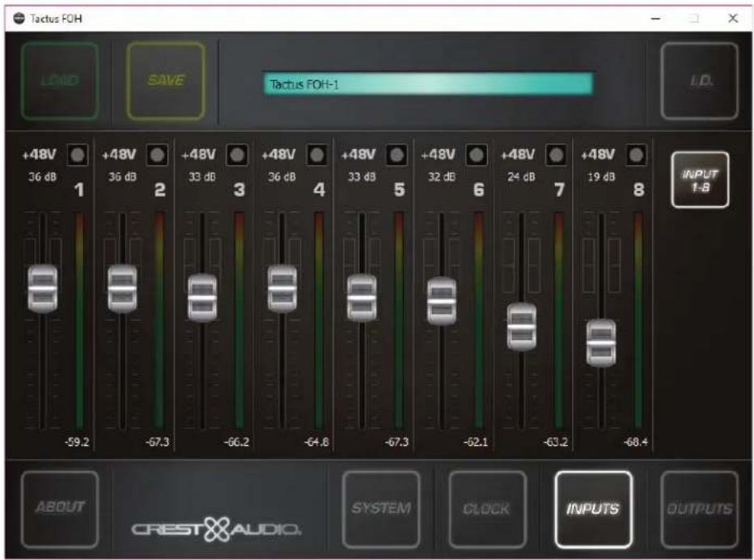Click the LOAD button

click(60, 81)
